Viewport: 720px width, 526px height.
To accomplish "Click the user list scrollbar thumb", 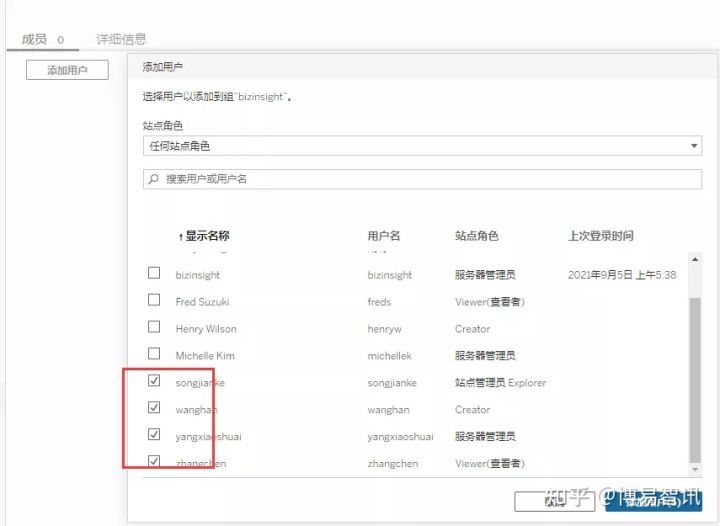I will pos(695,380).
